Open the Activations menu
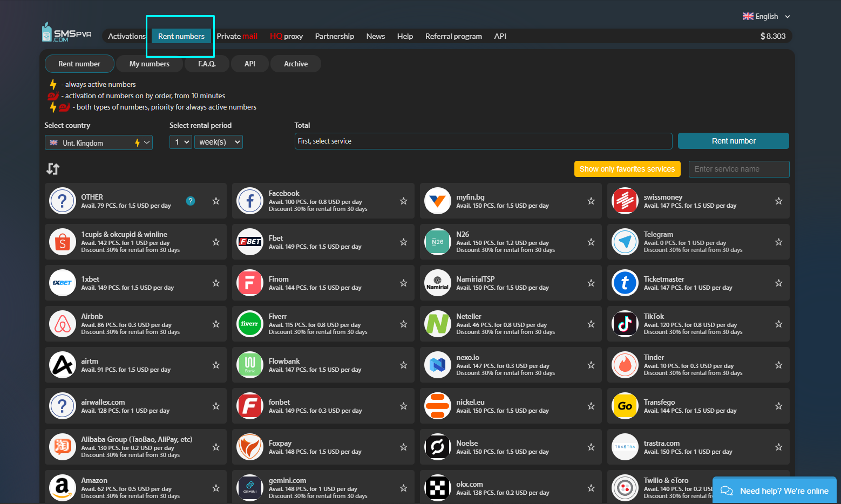841x504 pixels. [x=127, y=36]
